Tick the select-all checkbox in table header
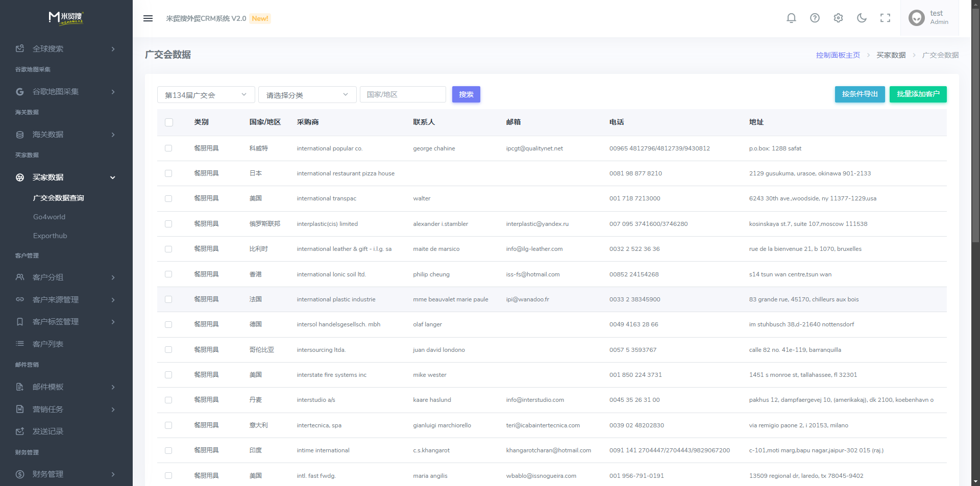The height and width of the screenshot is (486, 980). 169,122
